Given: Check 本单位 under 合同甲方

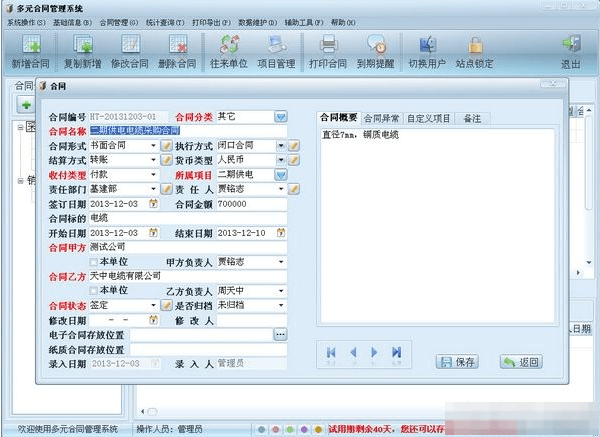Looking at the screenshot, I should tap(93, 262).
